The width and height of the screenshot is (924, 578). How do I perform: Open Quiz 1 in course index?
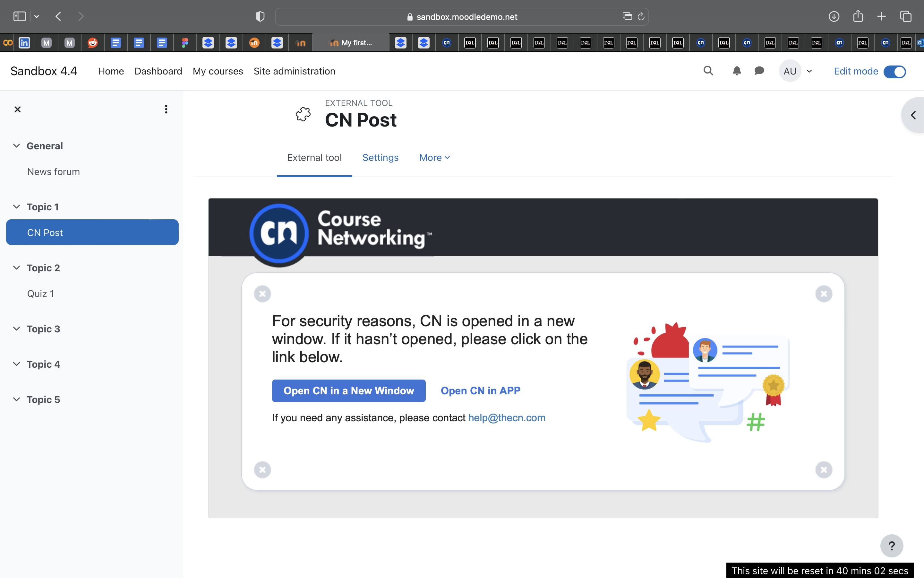click(x=40, y=293)
